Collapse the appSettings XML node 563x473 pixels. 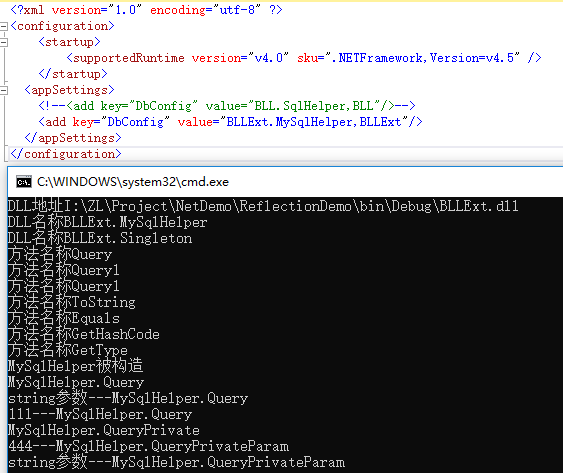point(3,90)
